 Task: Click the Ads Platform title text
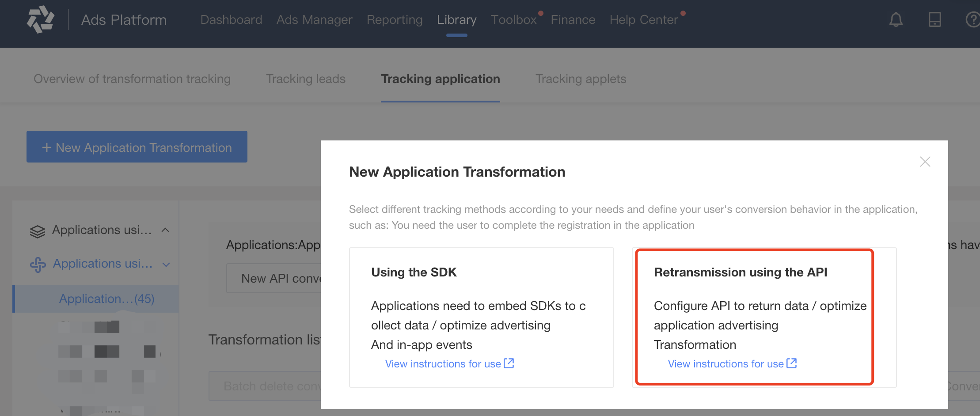point(124,19)
